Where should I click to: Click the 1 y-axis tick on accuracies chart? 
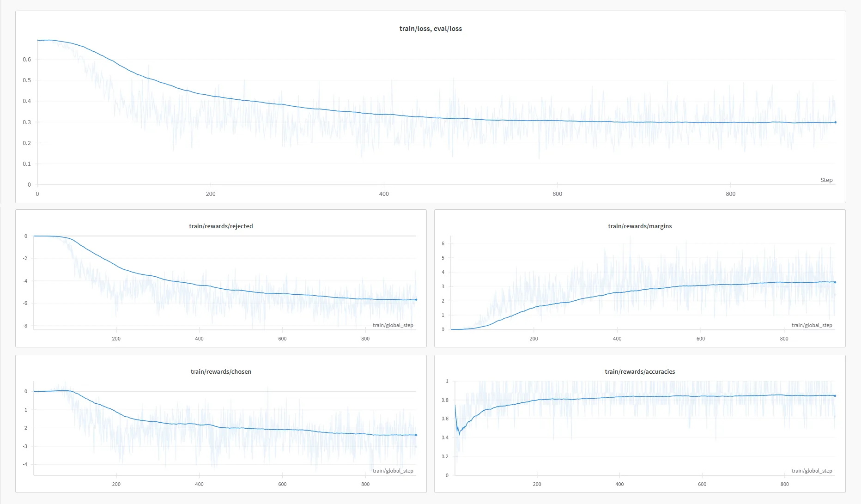(447, 382)
